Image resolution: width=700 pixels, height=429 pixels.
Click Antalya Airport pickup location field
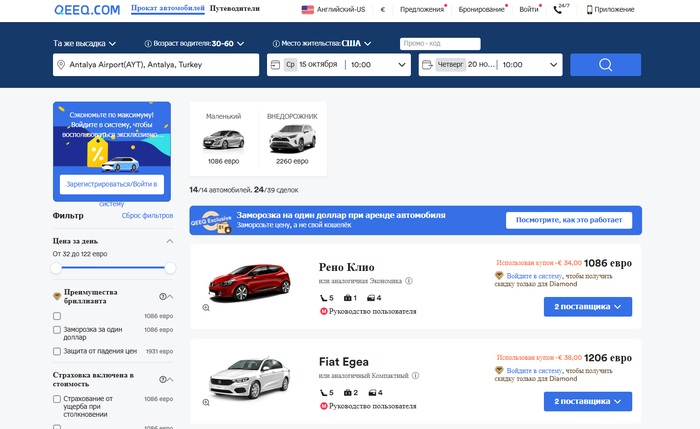point(156,65)
